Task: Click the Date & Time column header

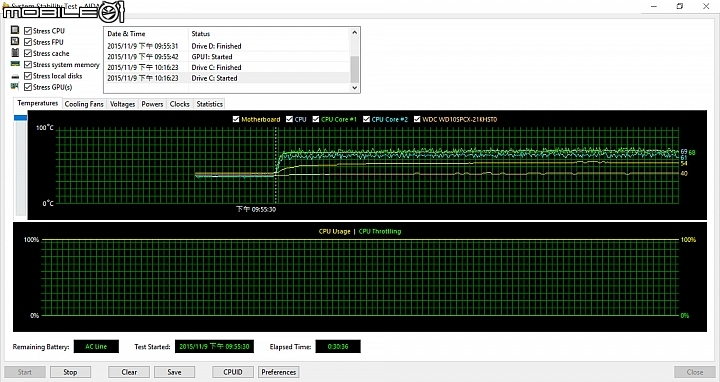Action: (x=146, y=34)
